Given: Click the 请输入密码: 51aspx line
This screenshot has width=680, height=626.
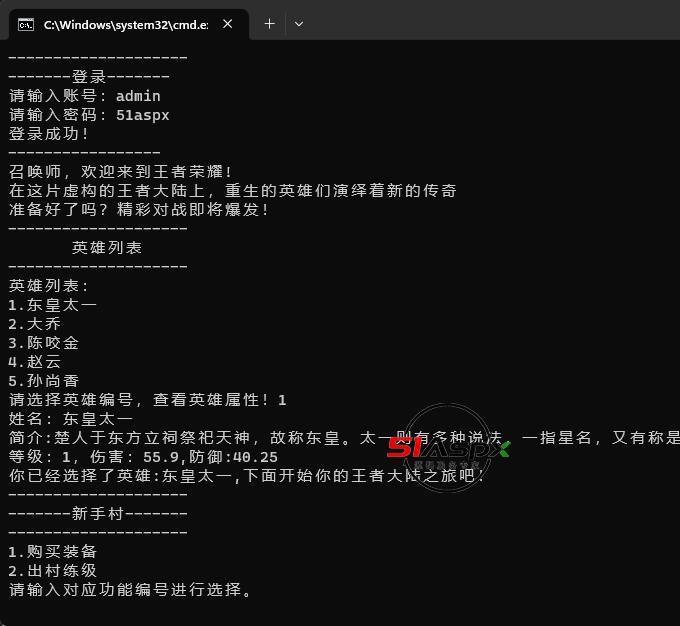Looking at the screenshot, I should (89, 115).
